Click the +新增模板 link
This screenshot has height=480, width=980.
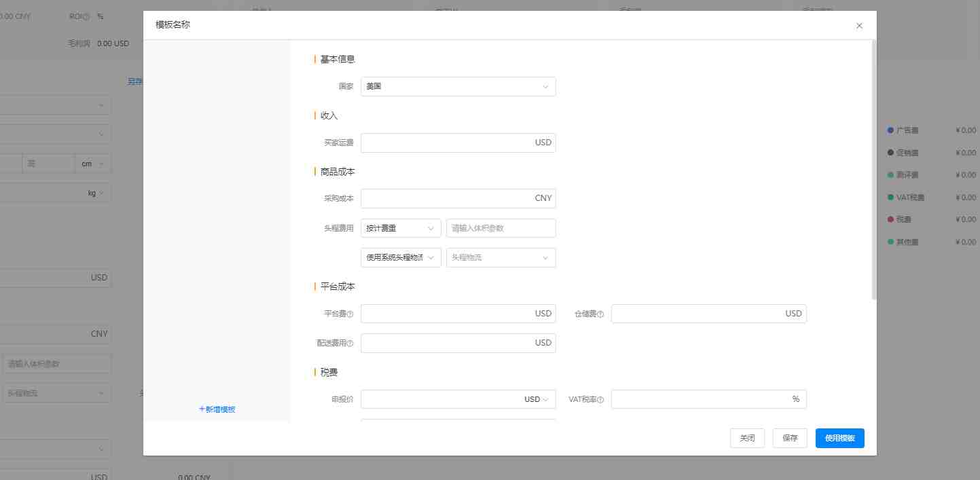click(x=217, y=409)
